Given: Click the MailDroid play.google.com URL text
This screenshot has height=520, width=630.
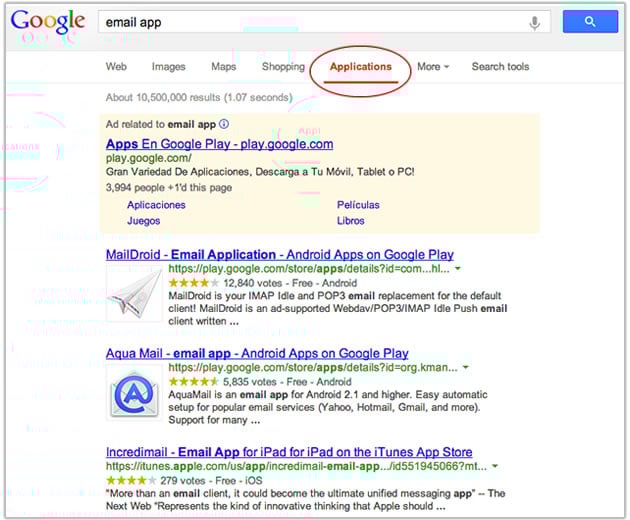Looking at the screenshot, I should click(309, 269).
